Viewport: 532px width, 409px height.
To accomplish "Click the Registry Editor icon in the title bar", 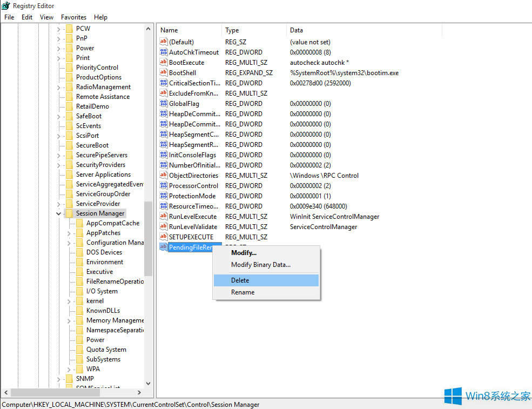I will [5, 5].
